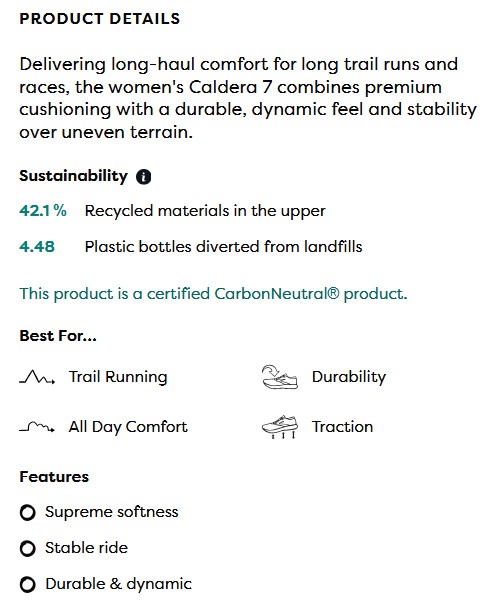Select the Stable ride bullet circle
Screen dimensions: 496x612
click(x=27, y=548)
